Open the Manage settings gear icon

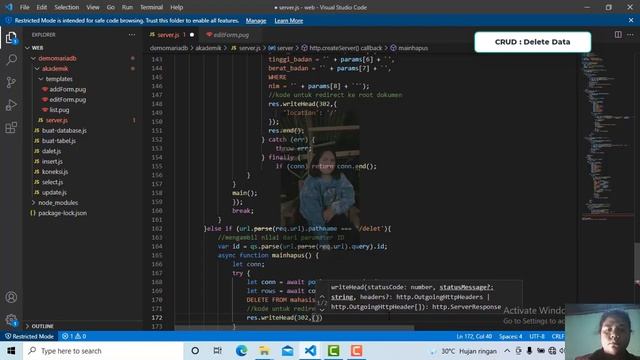coord(11,320)
